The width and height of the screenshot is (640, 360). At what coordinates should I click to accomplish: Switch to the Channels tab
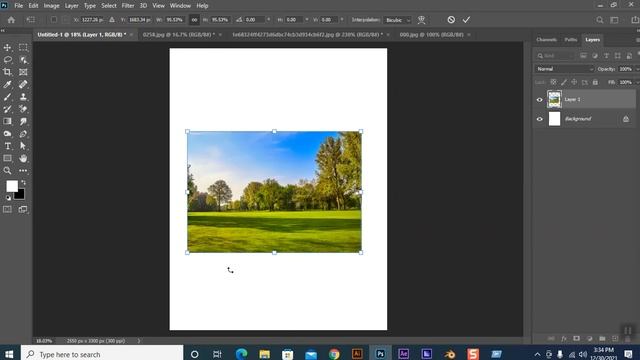pyautogui.click(x=547, y=40)
